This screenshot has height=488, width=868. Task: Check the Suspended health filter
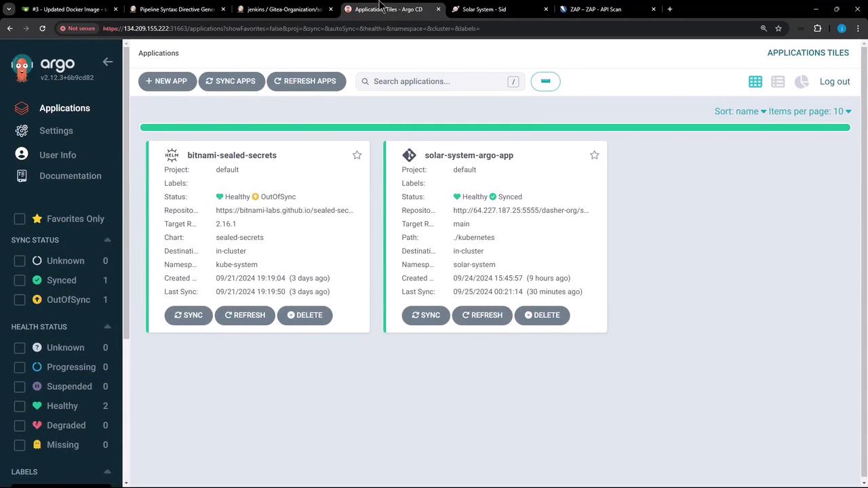[x=20, y=386]
